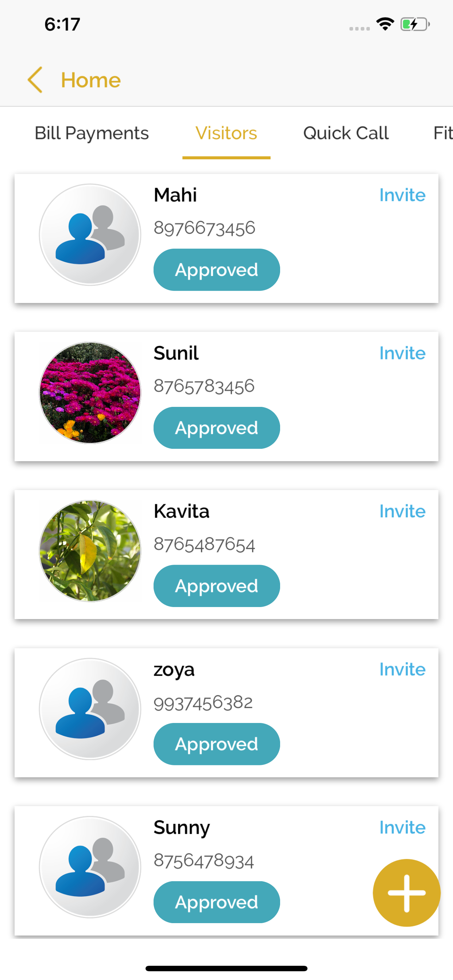Tap Approved status for Kavita
This screenshot has width=453, height=980.
click(x=217, y=586)
